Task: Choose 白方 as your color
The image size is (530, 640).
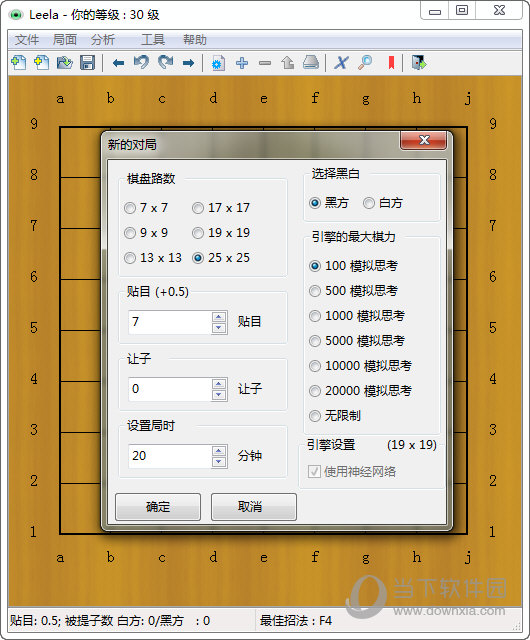Action: point(383,202)
